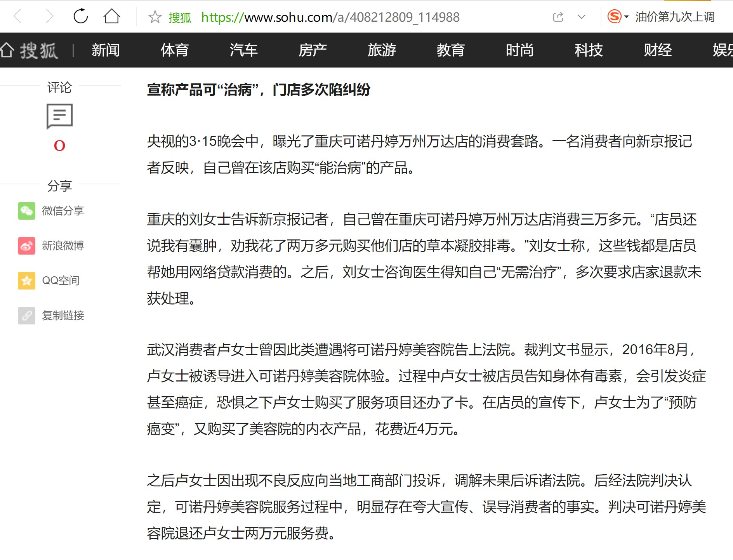
Task: Click the 微信分享 label
Action: pos(63,211)
